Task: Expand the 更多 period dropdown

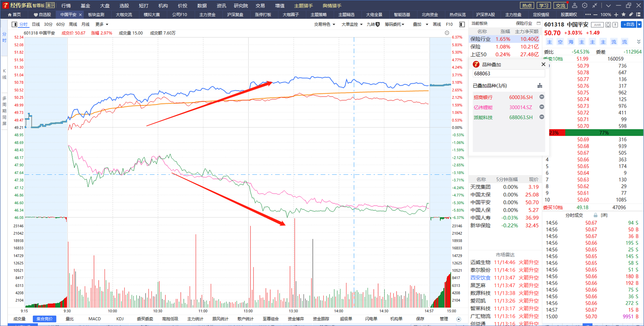Action: (x=102, y=24)
